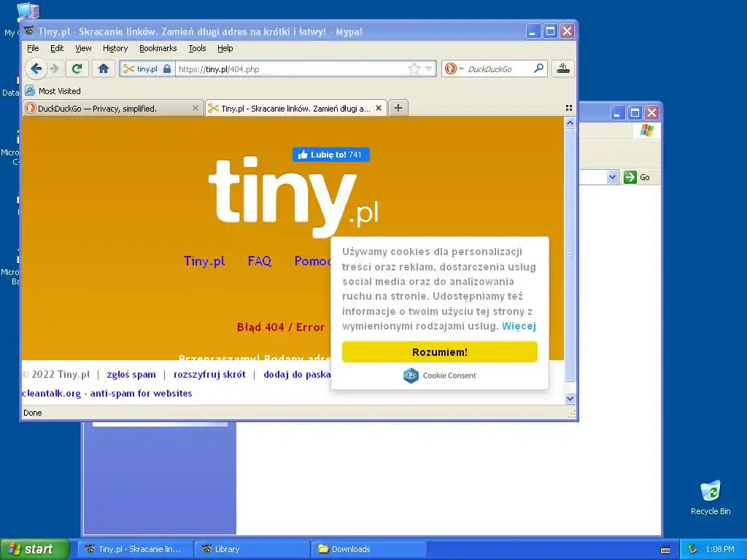Open the FAQ link
Screen dimensions: 747x560
pos(260,261)
